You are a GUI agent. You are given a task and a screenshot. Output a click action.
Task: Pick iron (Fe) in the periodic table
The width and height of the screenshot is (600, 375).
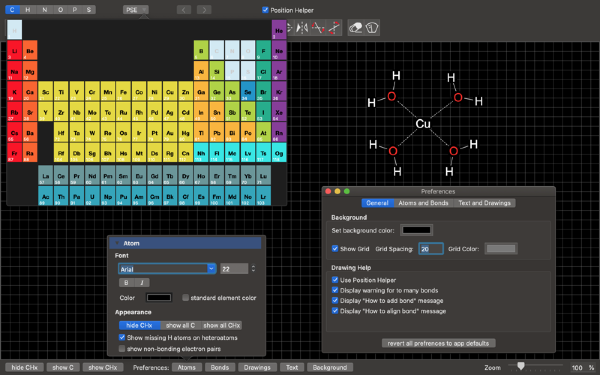pos(123,91)
